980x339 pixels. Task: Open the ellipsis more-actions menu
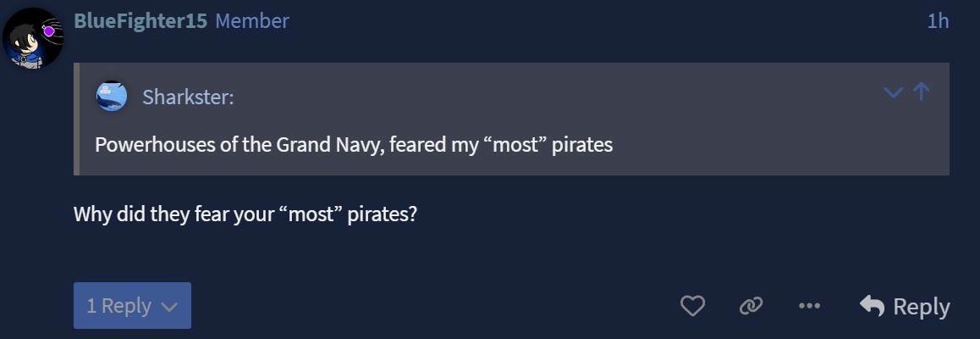tap(809, 306)
